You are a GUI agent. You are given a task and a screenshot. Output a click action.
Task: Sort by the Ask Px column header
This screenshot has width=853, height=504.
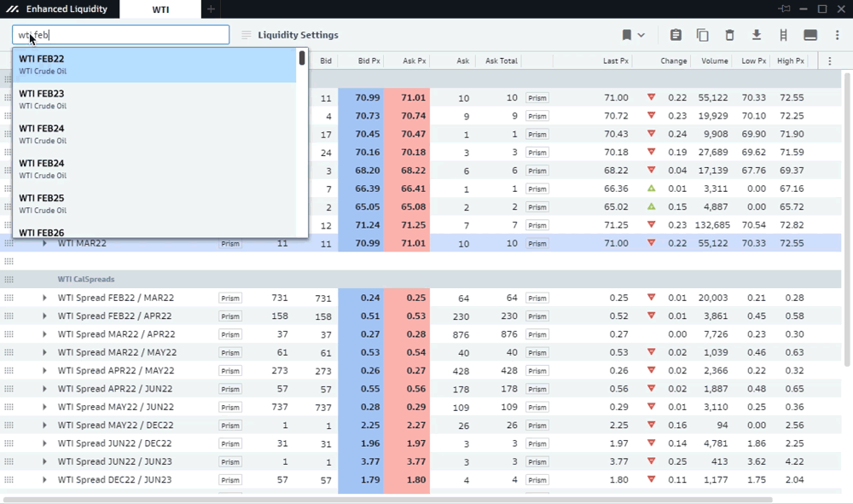[x=414, y=61]
